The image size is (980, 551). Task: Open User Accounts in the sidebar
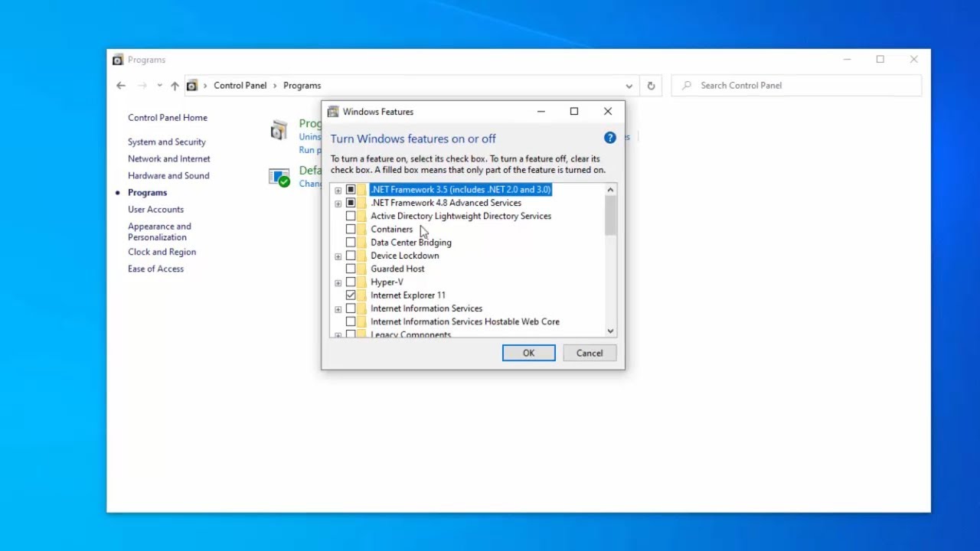(x=155, y=210)
